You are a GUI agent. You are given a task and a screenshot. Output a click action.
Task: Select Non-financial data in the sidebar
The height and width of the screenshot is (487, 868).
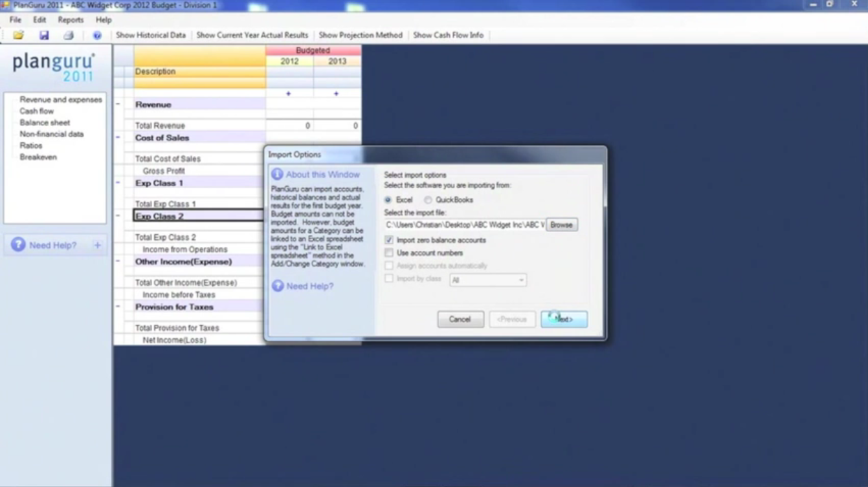click(52, 134)
